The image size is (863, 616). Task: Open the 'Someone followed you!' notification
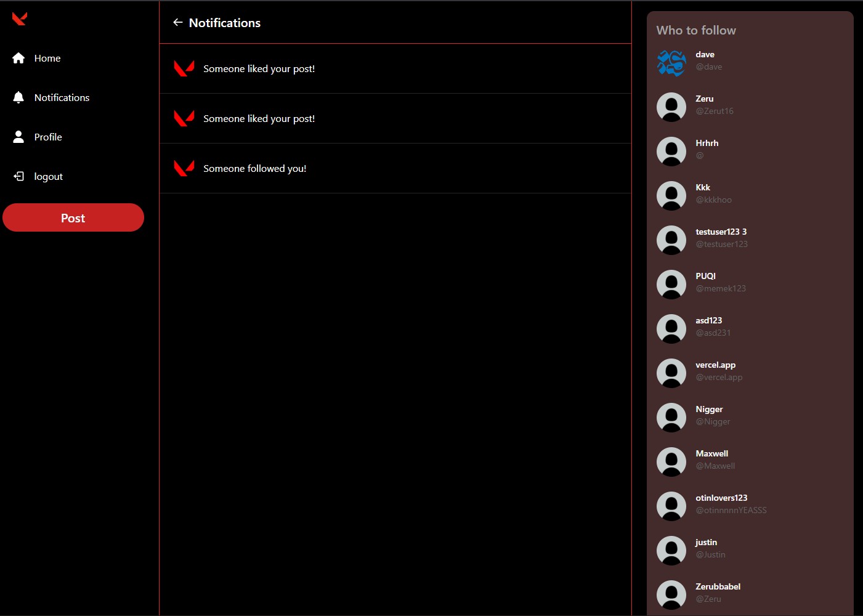point(254,169)
